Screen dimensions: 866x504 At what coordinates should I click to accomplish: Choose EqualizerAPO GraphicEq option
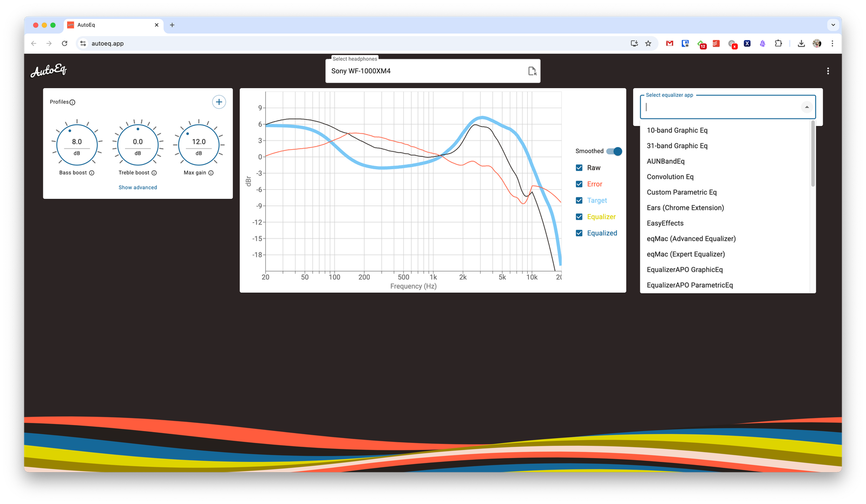[x=725, y=270]
